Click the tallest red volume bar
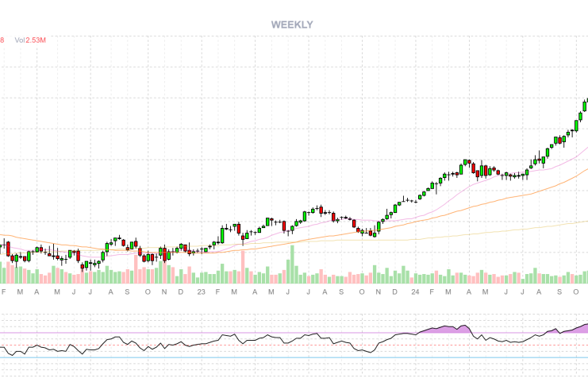 (x=243, y=267)
